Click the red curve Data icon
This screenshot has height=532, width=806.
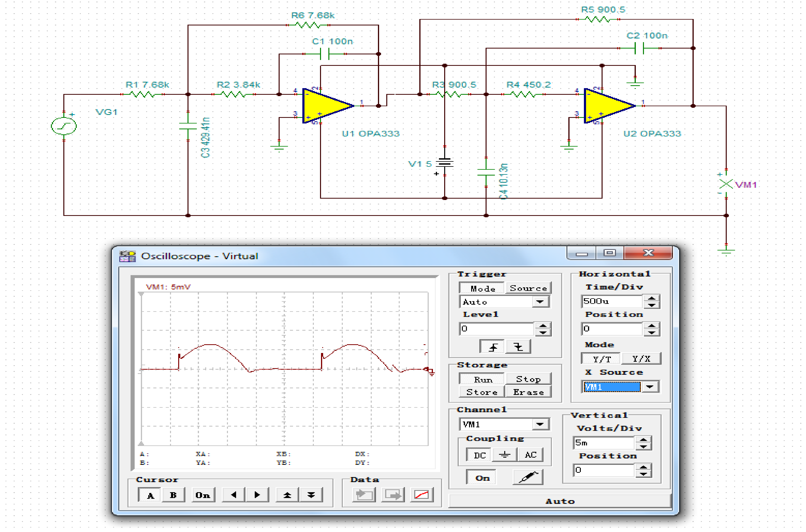422,495
